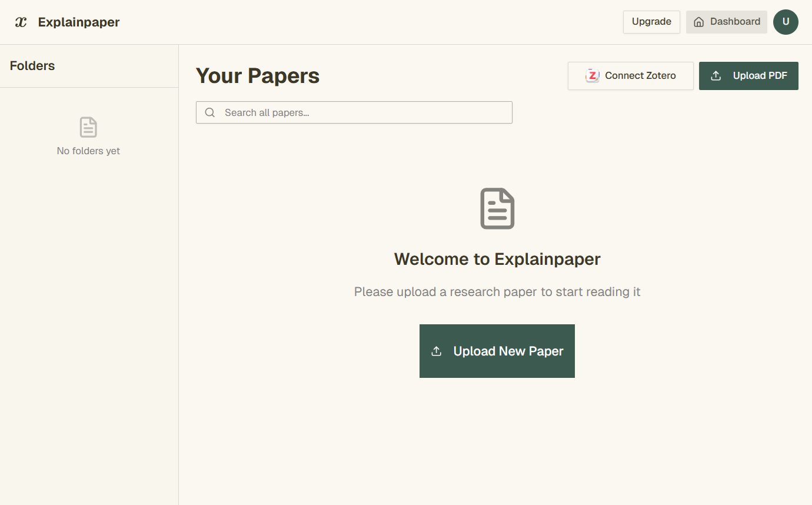Click the empty folders document icon
The image size is (812, 505).
pos(88,127)
